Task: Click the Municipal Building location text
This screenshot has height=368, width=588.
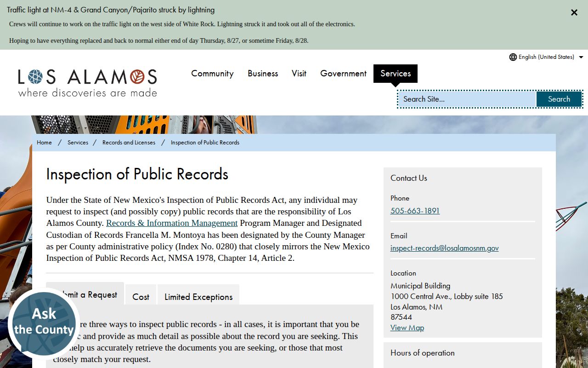Action: coord(420,286)
